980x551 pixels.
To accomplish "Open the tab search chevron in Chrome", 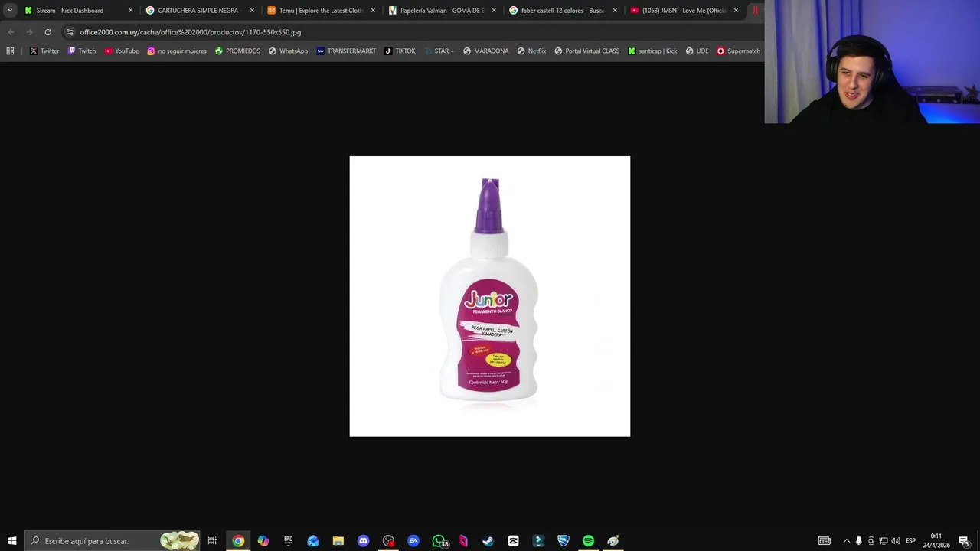I will tap(10, 11).
